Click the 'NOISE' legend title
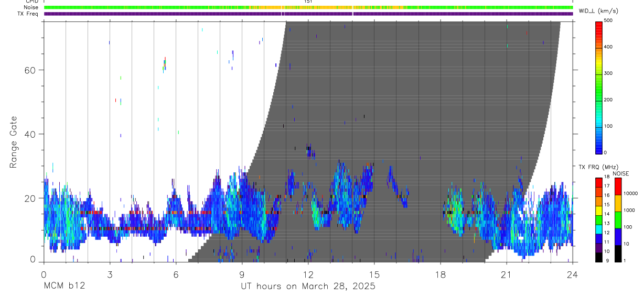The width and height of the screenshot is (644, 297). 620,173
